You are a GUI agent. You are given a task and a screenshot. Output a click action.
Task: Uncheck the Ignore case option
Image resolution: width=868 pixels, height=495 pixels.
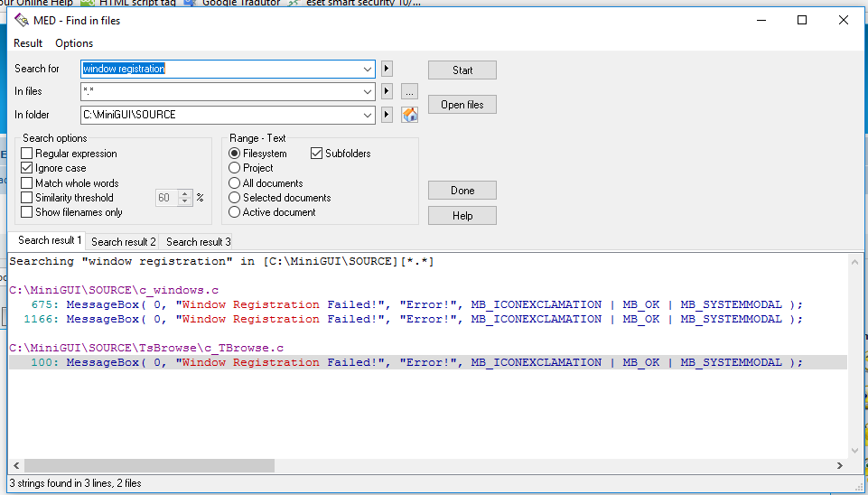pyautogui.click(x=27, y=168)
